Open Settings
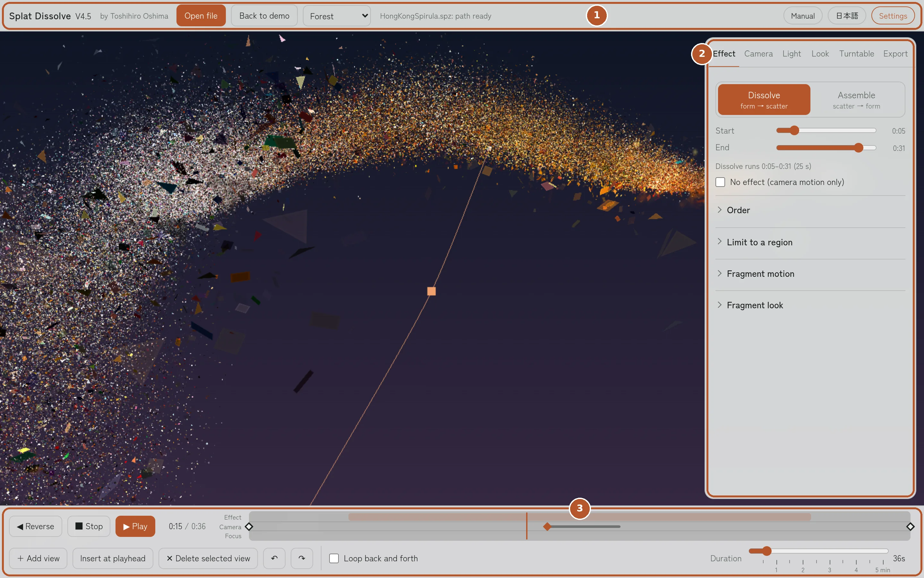Image resolution: width=924 pixels, height=578 pixels. [x=893, y=16]
